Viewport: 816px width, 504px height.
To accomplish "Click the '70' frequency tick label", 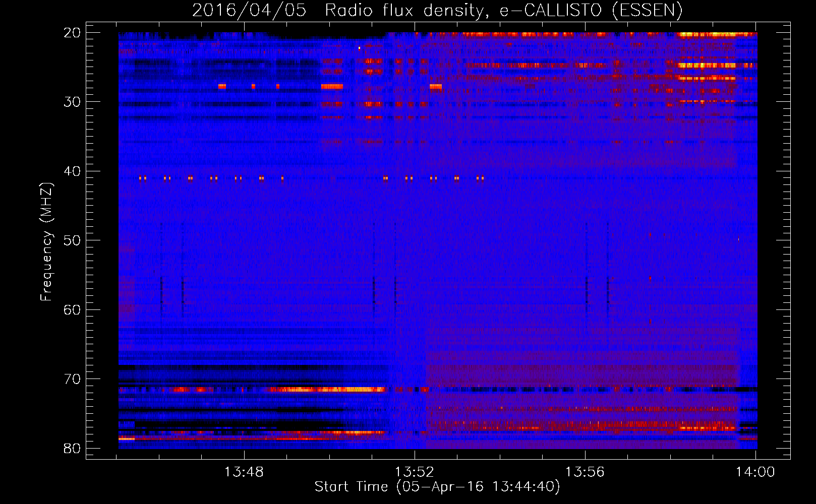I will (x=73, y=379).
